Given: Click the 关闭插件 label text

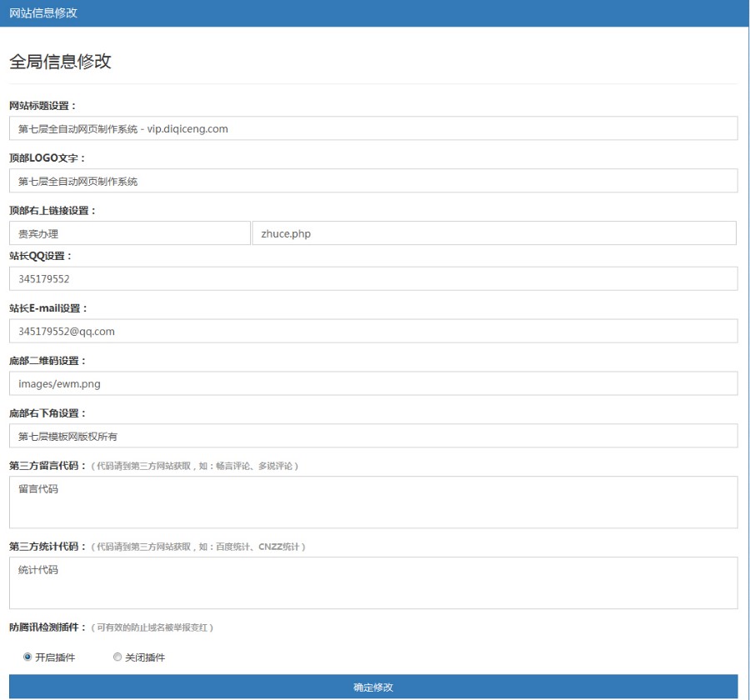Looking at the screenshot, I should point(145,657).
